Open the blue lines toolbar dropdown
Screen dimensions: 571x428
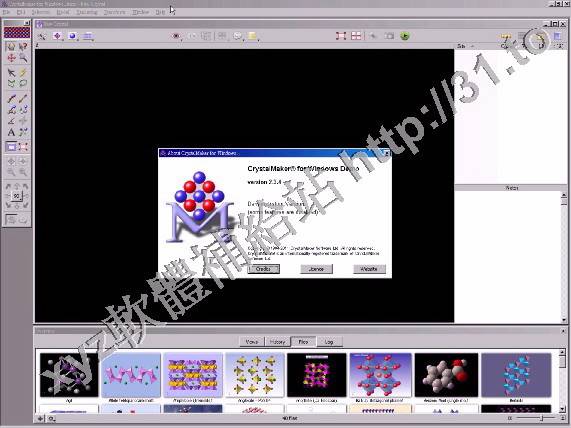pos(88,36)
